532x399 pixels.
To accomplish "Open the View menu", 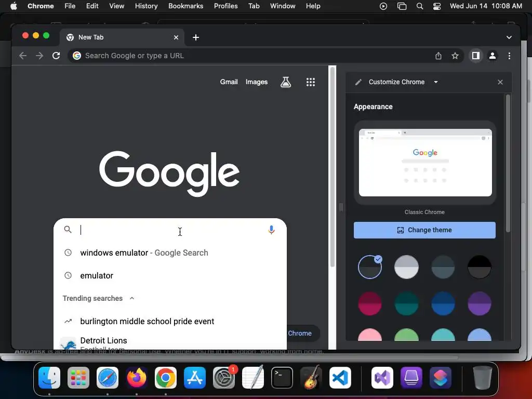I will click(x=116, y=6).
